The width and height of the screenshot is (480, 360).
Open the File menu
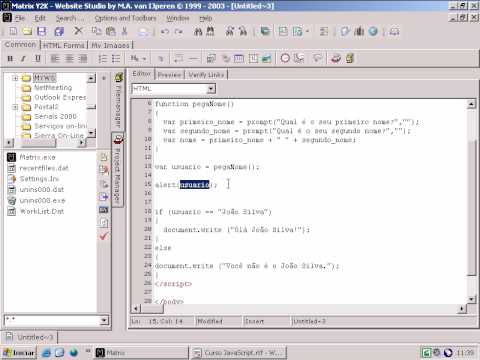[x=20, y=18]
